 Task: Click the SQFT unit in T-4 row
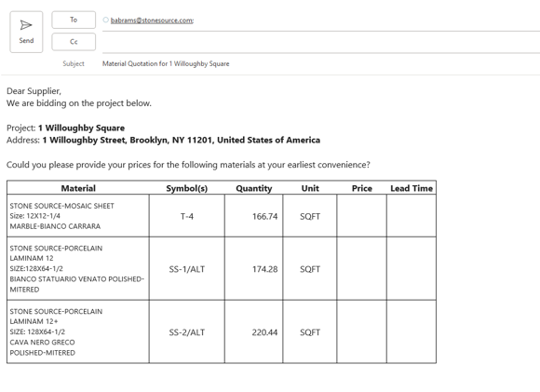(x=310, y=216)
